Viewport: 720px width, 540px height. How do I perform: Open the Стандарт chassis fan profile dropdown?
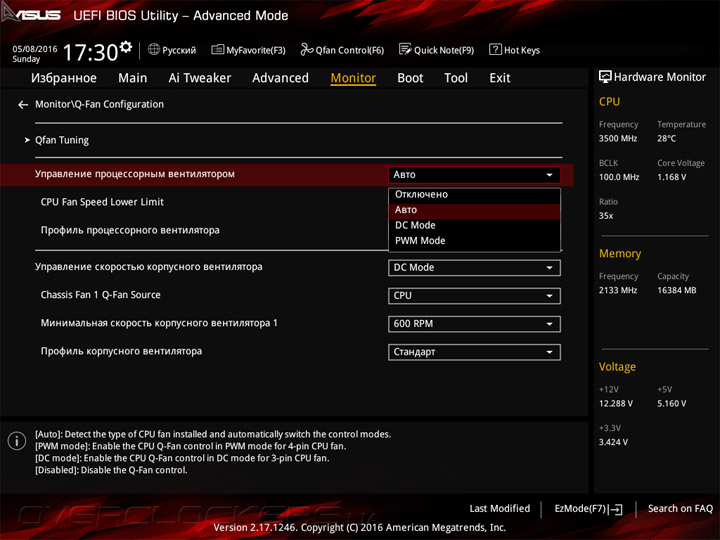(474, 352)
